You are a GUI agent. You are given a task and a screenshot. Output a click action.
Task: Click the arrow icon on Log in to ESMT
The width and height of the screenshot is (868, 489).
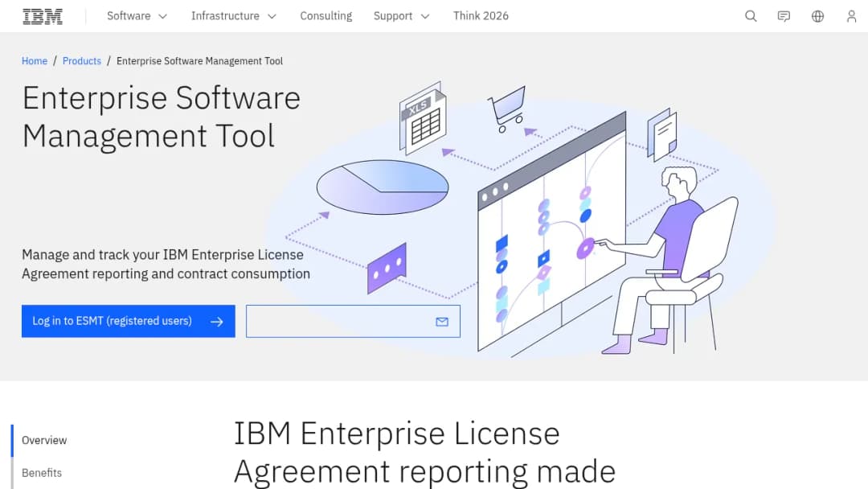pyautogui.click(x=216, y=322)
